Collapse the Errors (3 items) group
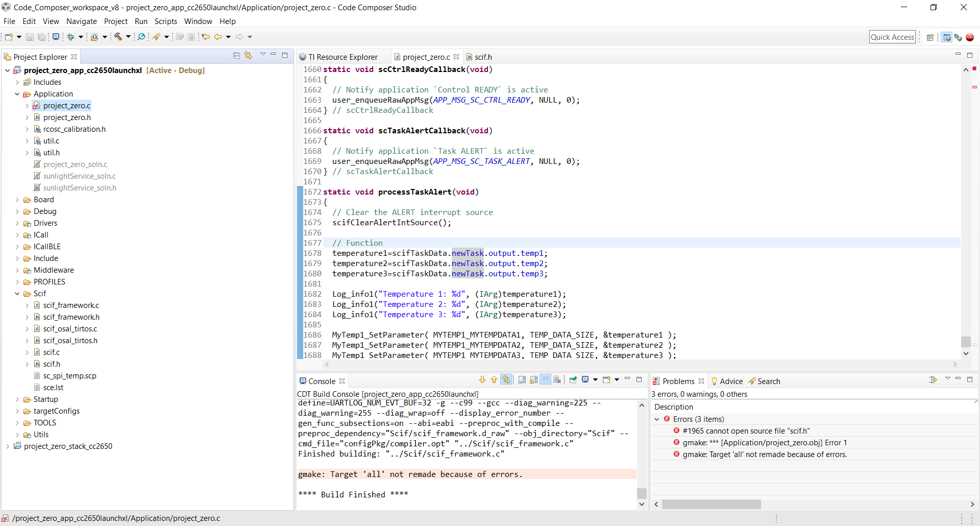This screenshot has width=980, height=526. 657,419
